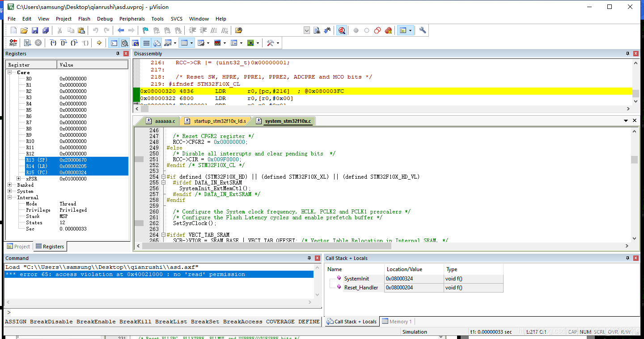The image size is (644, 339).
Task: Toggle auto-hide pin on Disassembly panel
Action: 627,54
